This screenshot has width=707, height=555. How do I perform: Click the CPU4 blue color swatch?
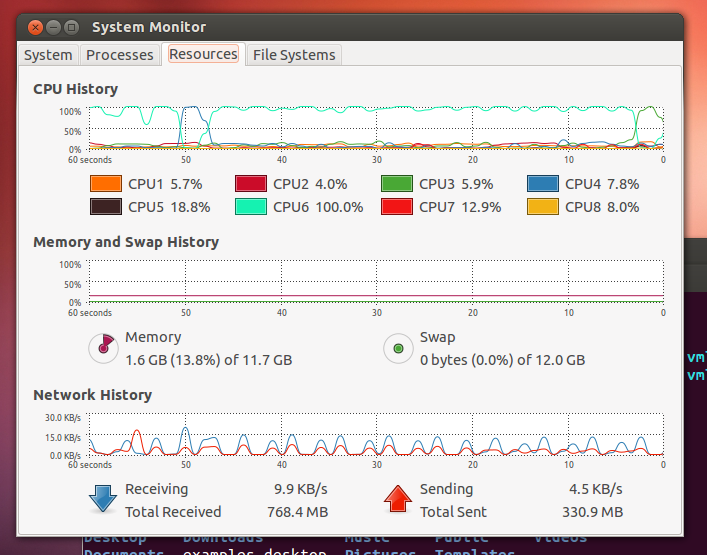pyautogui.click(x=543, y=184)
